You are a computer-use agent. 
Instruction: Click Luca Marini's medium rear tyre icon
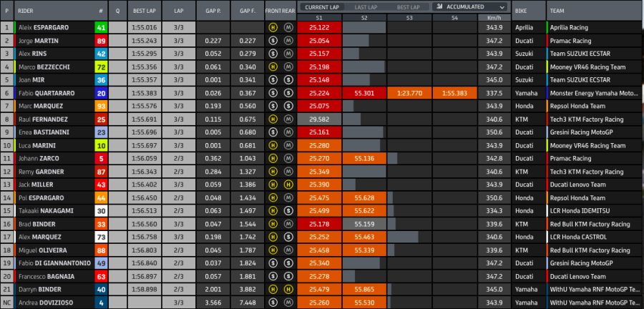click(288, 146)
